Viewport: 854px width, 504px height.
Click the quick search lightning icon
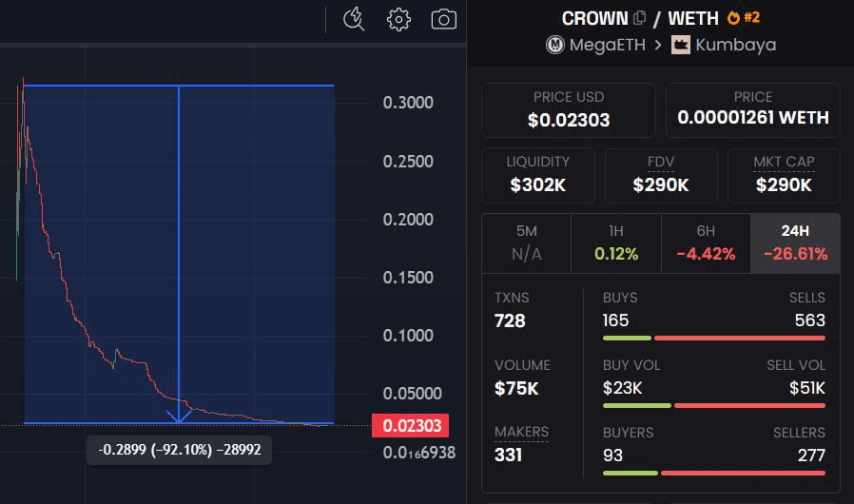coord(354,19)
